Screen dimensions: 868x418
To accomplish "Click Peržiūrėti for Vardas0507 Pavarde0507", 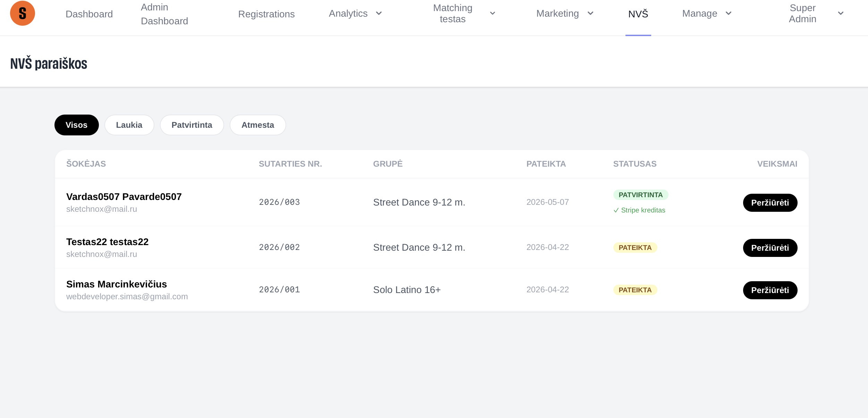I will [x=770, y=203].
